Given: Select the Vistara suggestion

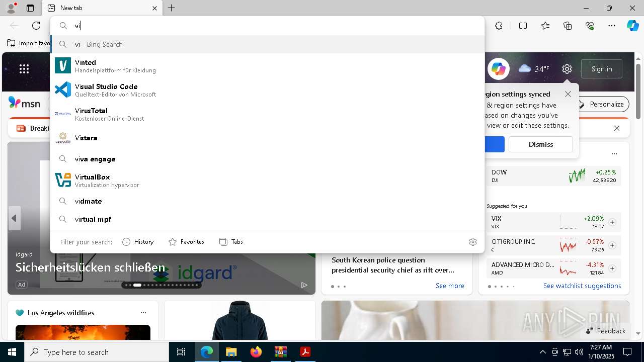Looking at the screenshot, I should [267, 138].
